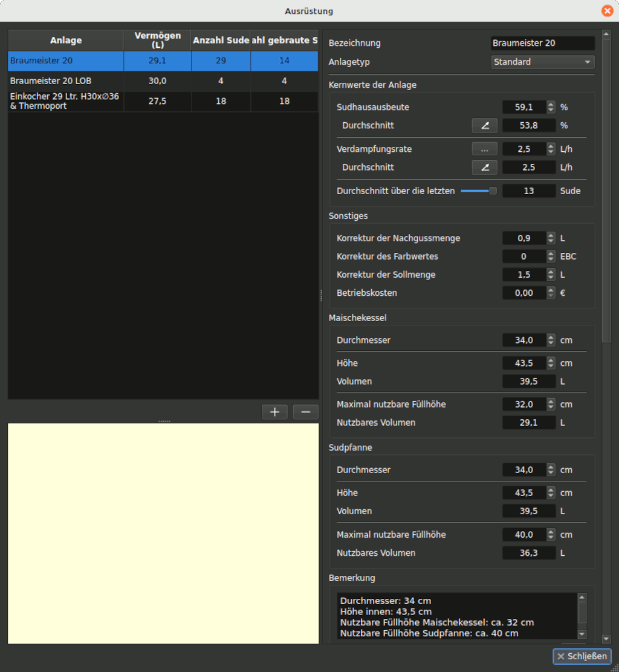Apply average Verdampfungsrate using arrow icon

[x=484, y=168]
